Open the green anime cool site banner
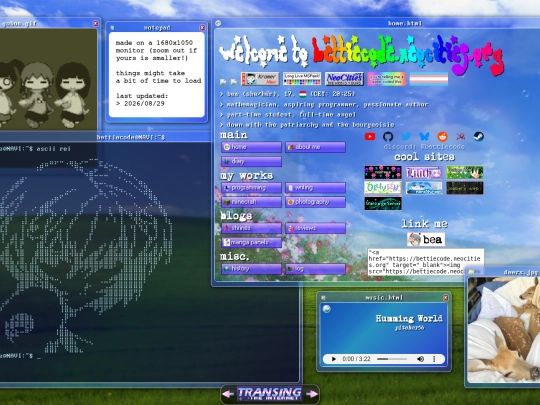The height and width of the screenshot is (405, 540). 465,172
